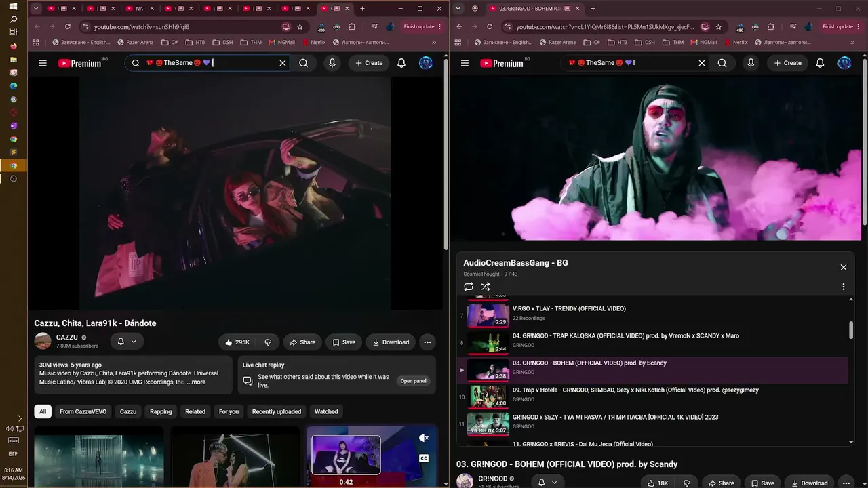Download the Cazzu Dándote video
This screenshot has width=868, height=488.
pos(391,342)
